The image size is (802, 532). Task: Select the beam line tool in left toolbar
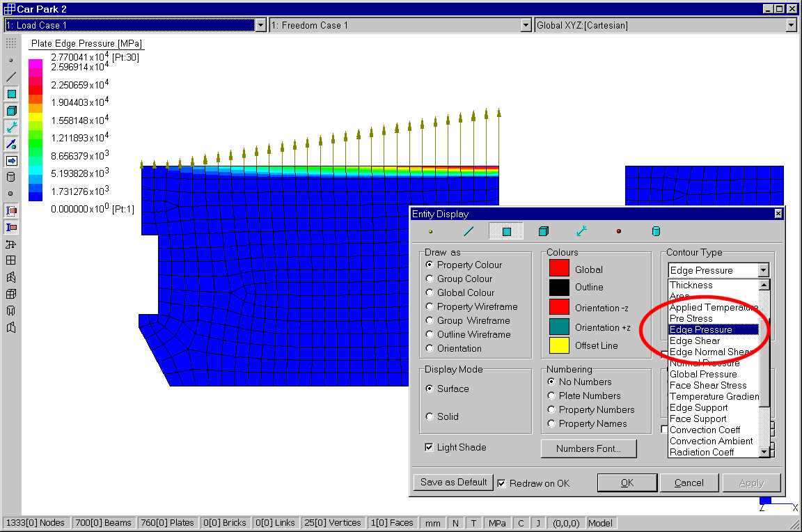(x=11, y=77)
